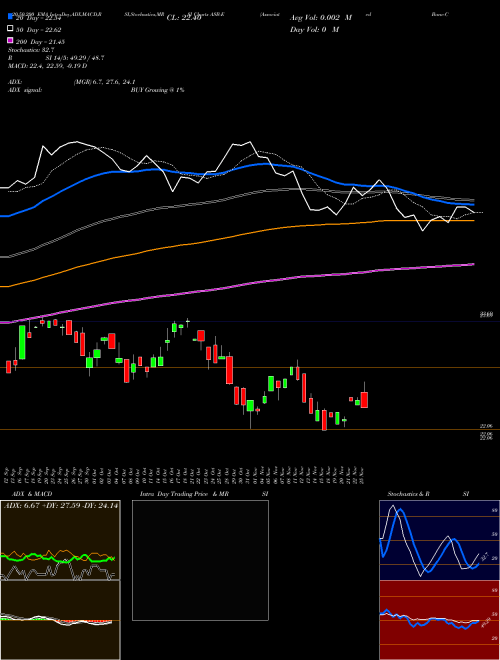Open the ADX indicator mini chart
The width and height of the screenshot is (500, 660).
click(60, 540)
